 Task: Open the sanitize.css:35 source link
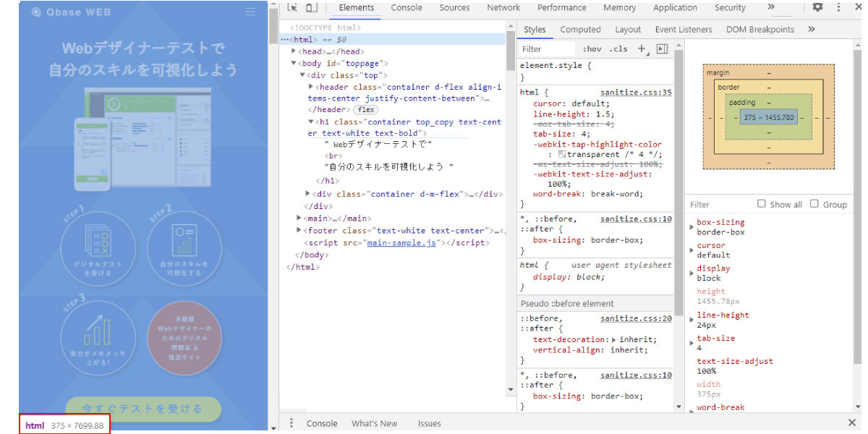coord(637,93)
